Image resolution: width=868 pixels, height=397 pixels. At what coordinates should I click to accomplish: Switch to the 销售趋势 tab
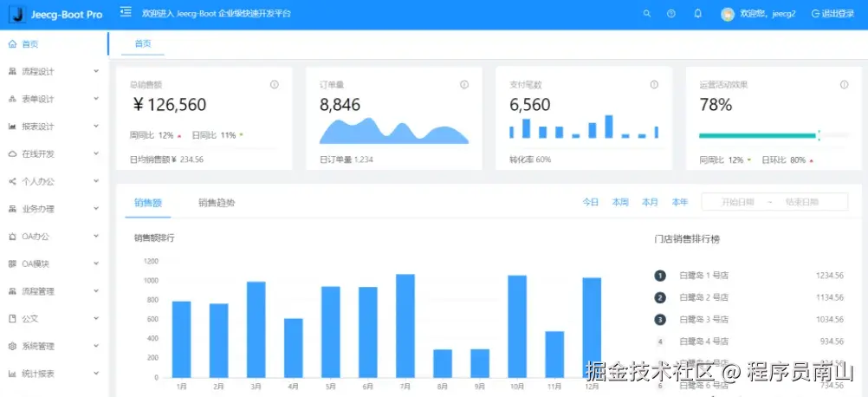point(217,203)
